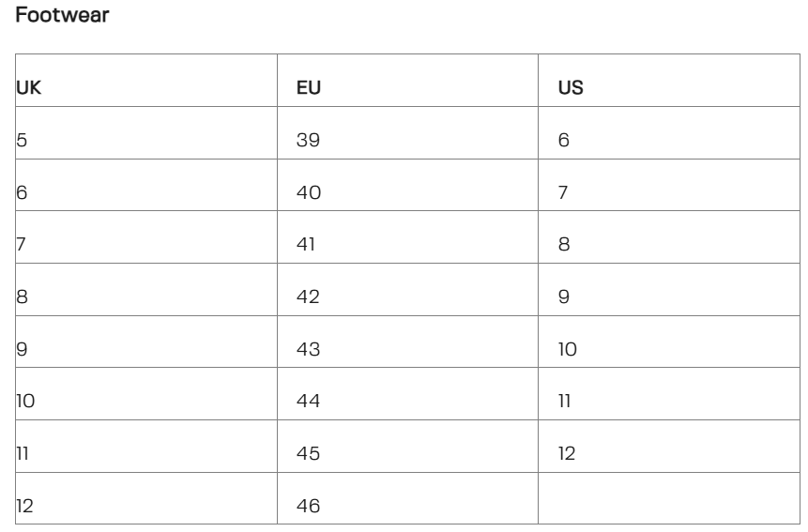Choose the US size 9 cell

tap(564, 298)
